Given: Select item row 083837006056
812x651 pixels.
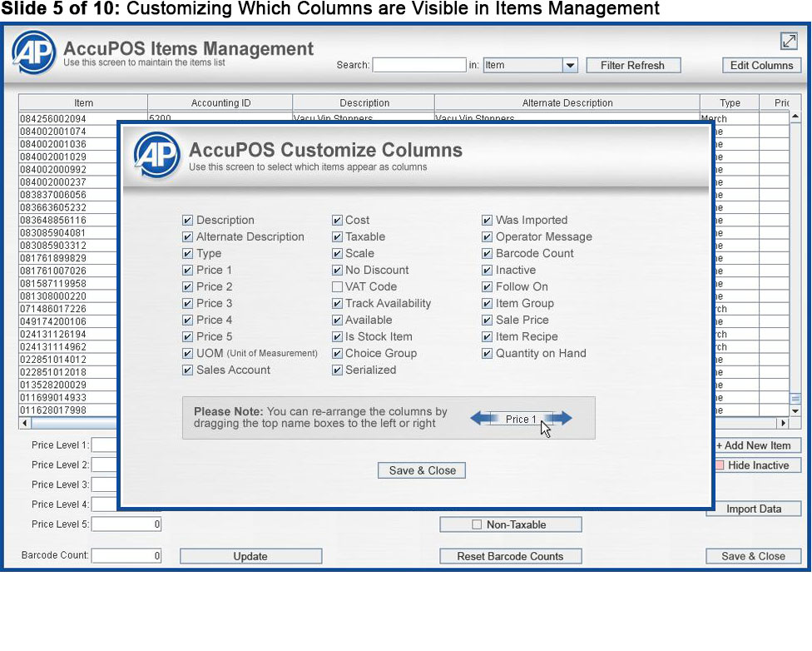Looking at the screenshot, I should pyautogui.click(x=68, y=195).
